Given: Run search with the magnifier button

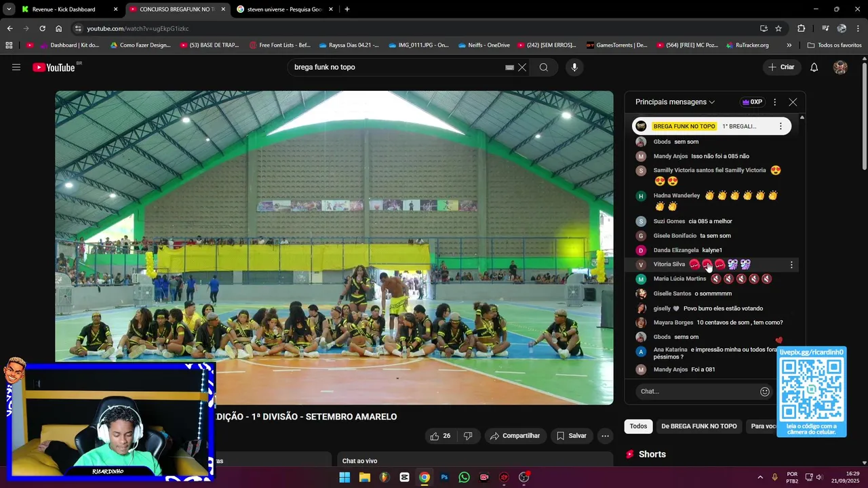Looking at the screenshot, I should [544, 67].
